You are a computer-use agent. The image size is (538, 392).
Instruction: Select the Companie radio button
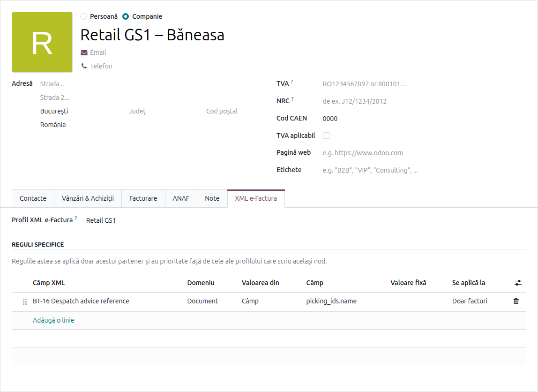[x=126, y=16]
